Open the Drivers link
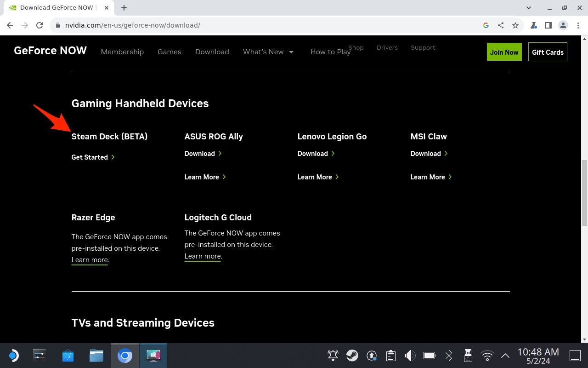 click(x=387, y=47)
